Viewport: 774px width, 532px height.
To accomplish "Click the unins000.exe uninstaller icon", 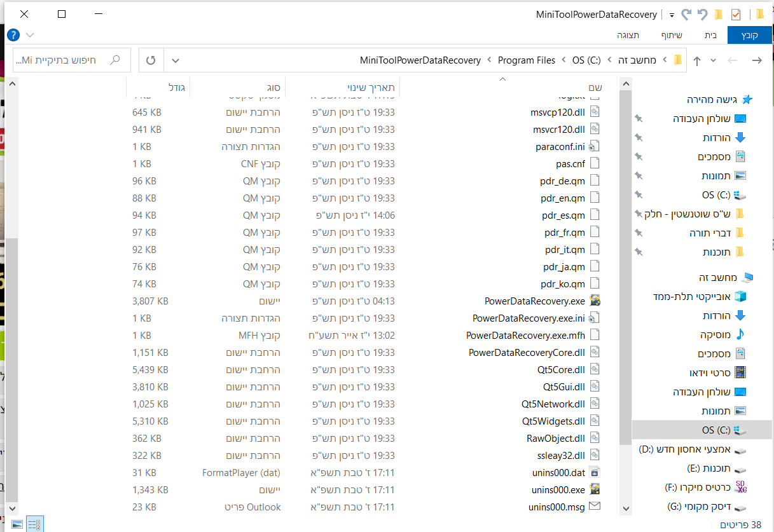I will pyautogui.click(x=595, y=489).
